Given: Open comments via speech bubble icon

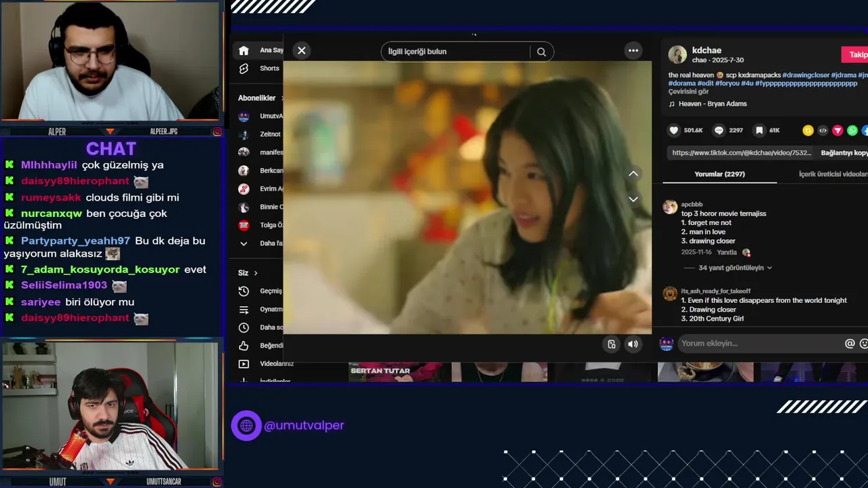Looking at the screenshot, I should [719, 130].
